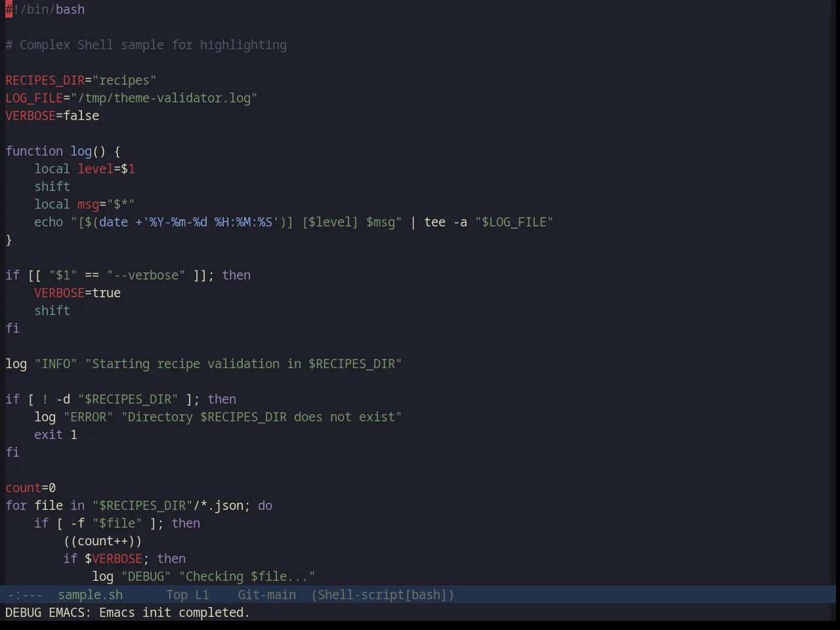Click the echo area message 'Emacs init completed.'

175,612
